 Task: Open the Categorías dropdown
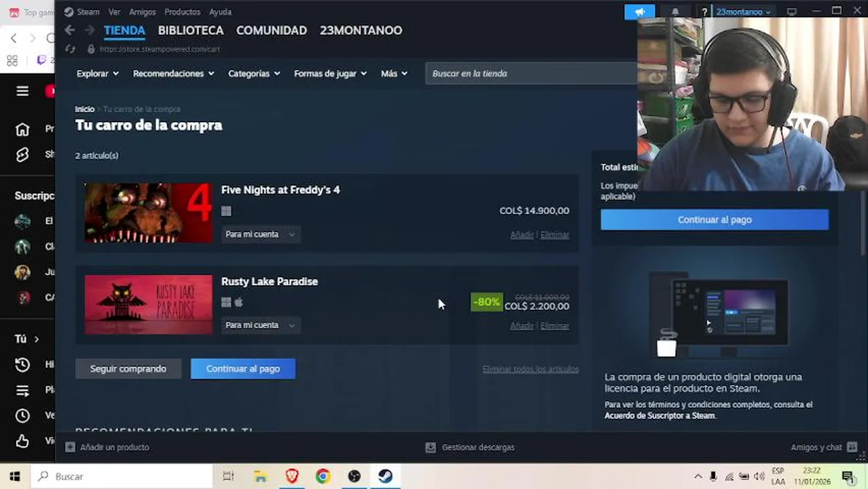pyautogui.click(x=254, y=73)
